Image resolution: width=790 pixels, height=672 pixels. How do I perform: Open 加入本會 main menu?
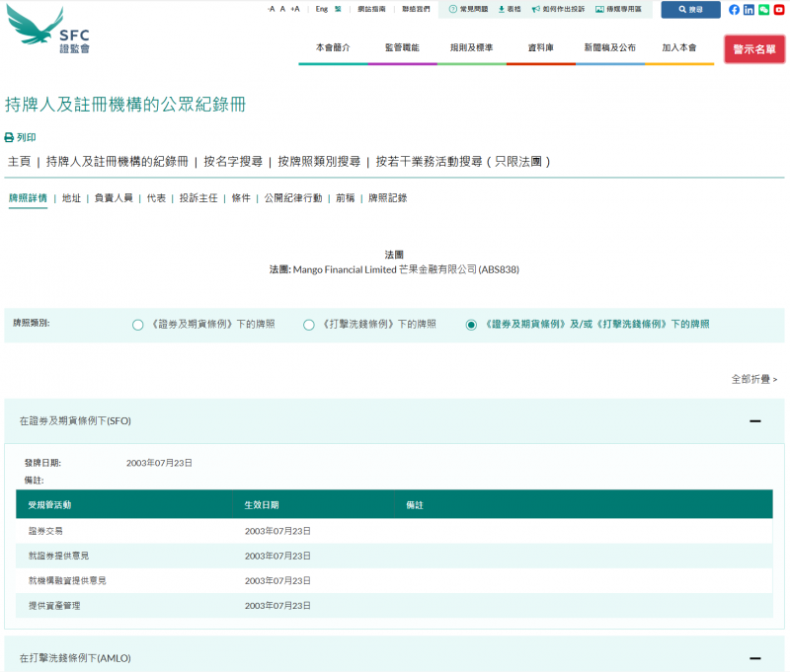[679, 47]
